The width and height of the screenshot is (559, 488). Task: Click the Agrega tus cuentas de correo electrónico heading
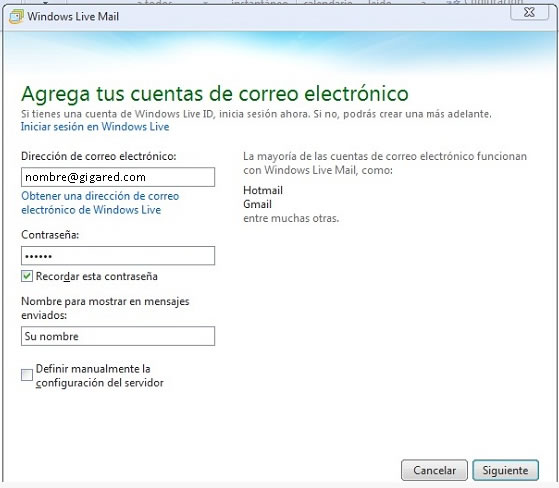pyautogui.click(x=215, y=94)
